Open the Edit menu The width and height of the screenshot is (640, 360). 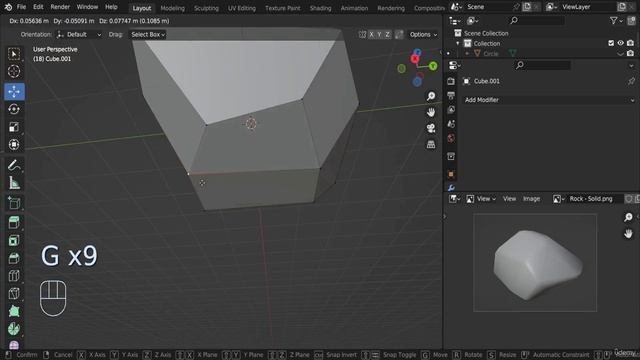38,7
